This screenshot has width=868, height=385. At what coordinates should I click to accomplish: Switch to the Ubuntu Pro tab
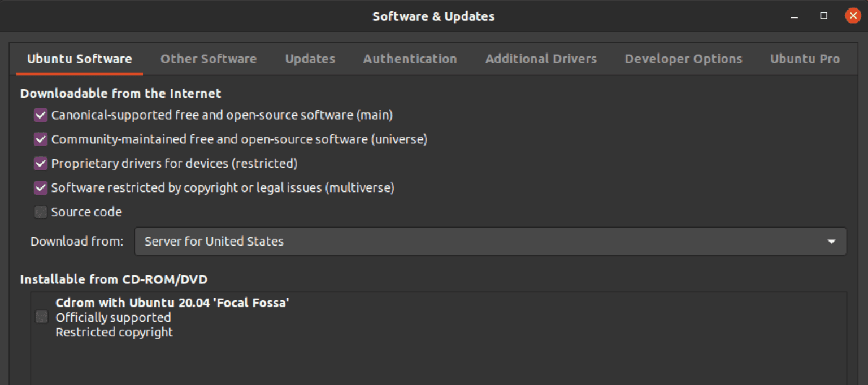pos(805,59)
